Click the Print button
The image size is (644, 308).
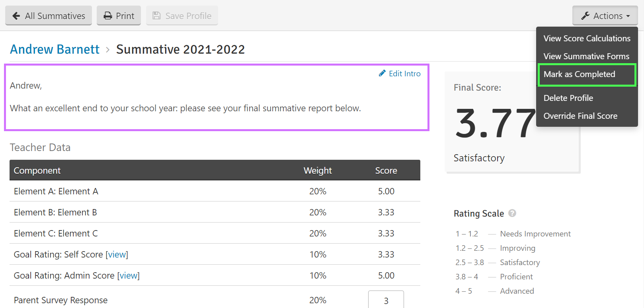tap(119, 15)
